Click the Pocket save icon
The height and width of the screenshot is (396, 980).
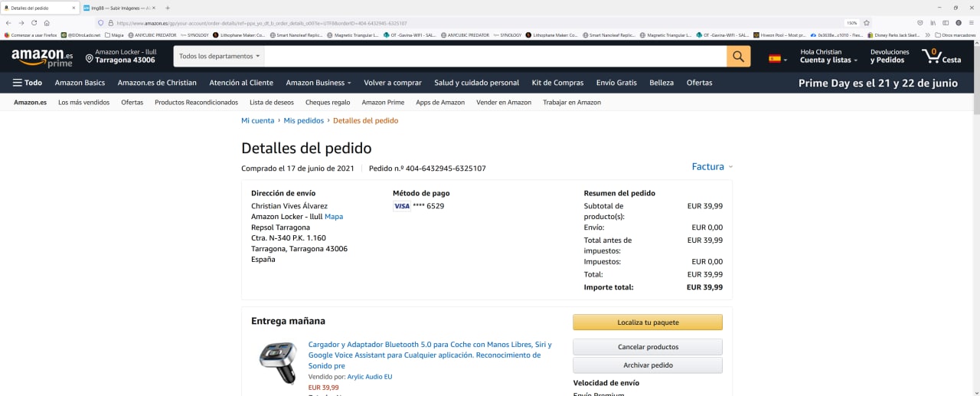(920, 23)
